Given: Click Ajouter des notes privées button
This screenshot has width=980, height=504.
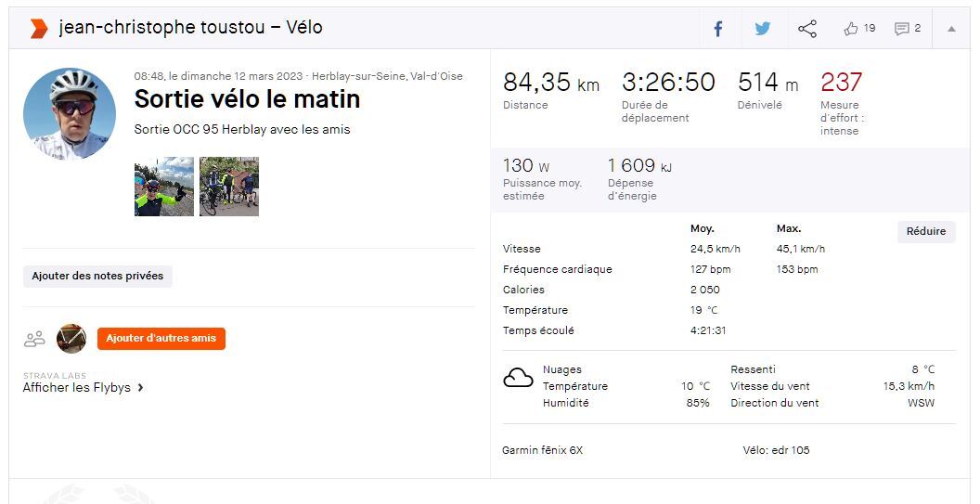Looking at the screenshot, I should click(x=97, y=276).
